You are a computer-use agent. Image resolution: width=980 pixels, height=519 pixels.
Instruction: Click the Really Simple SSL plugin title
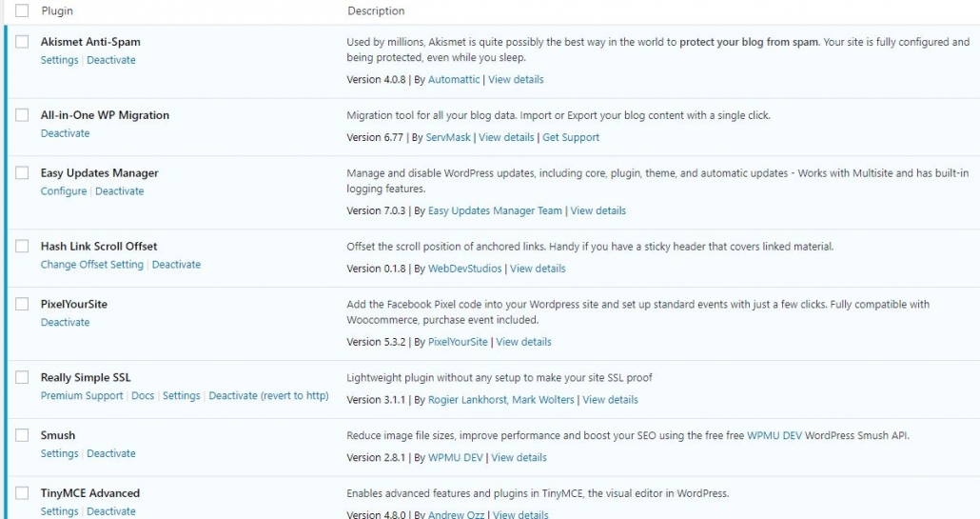tap(86, 377)
